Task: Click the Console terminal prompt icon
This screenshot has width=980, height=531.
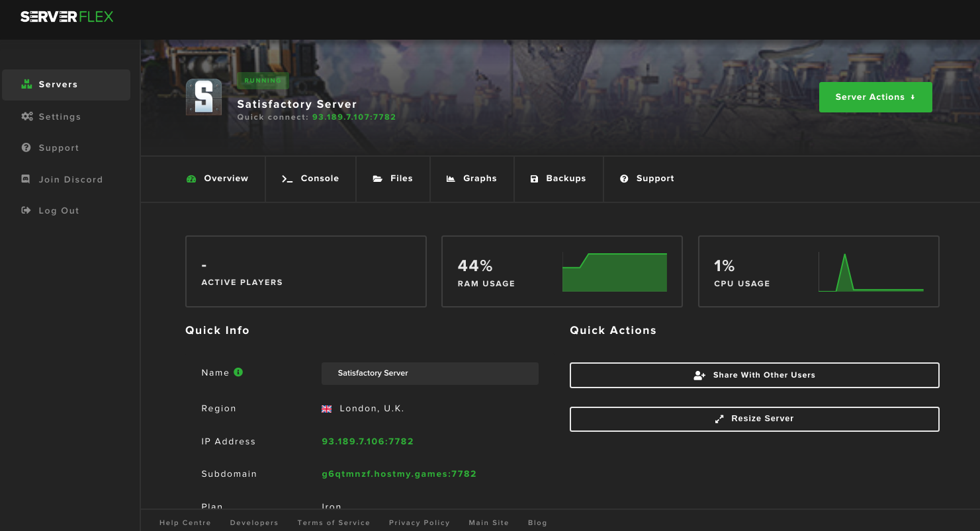Action: 287,179
